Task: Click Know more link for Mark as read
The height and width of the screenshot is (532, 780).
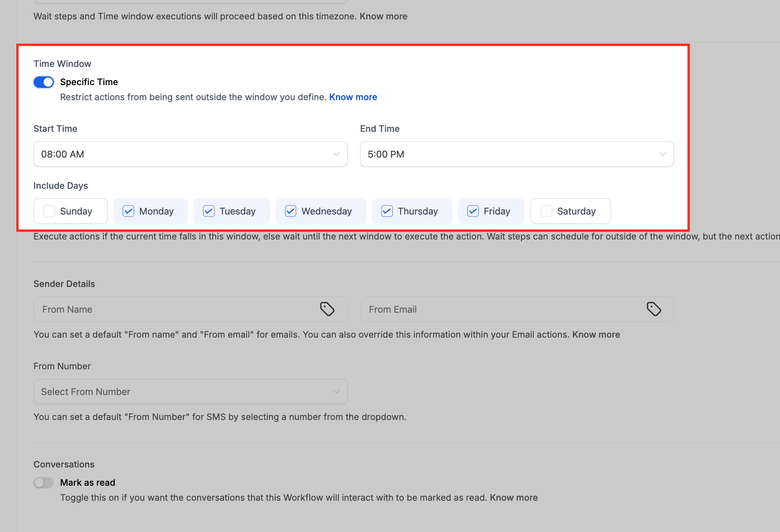Action: click(x=514, y=498)
